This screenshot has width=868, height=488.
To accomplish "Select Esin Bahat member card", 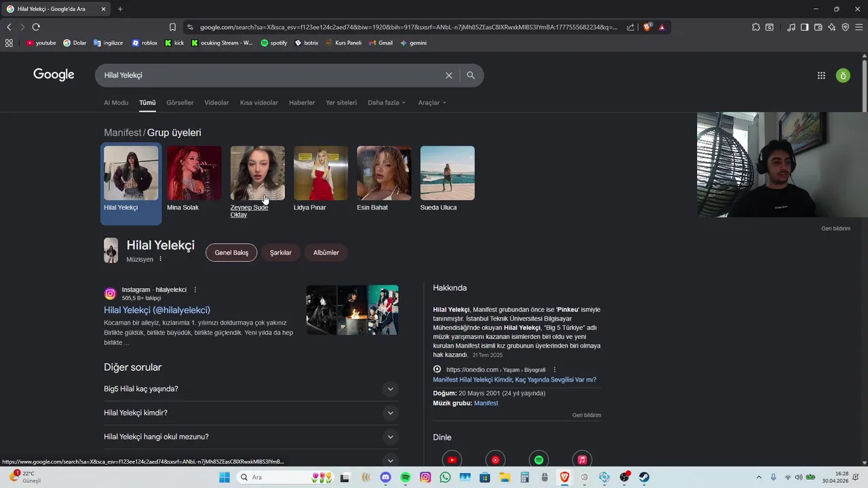I will [384, 179].
